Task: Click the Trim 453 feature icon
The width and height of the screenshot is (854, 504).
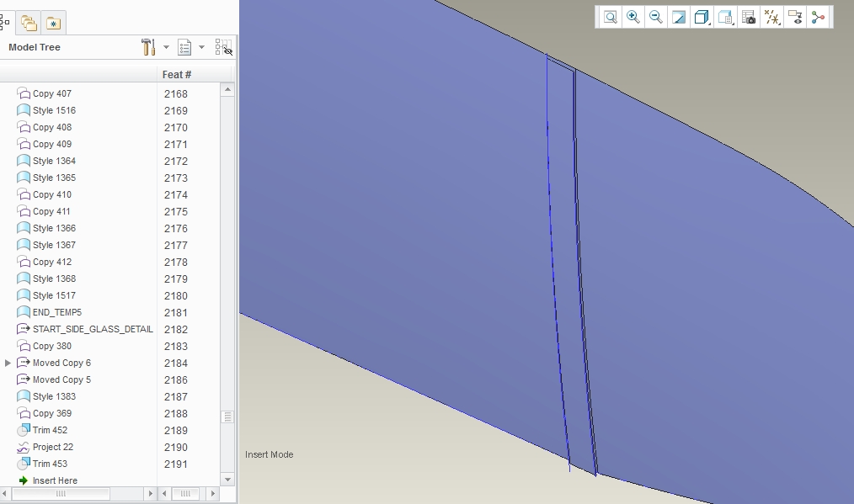Action: pos(24,464)
